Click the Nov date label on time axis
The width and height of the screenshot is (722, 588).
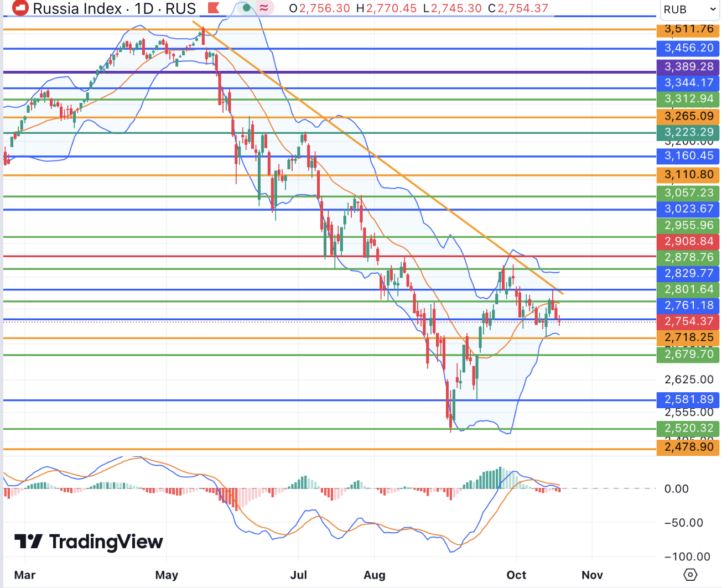[x=592, y=575]
